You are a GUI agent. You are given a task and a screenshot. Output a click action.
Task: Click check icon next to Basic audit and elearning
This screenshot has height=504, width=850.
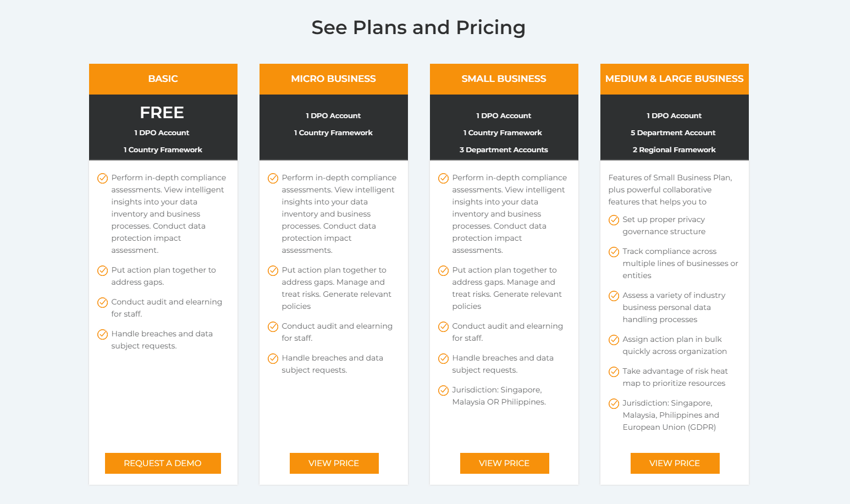102,302
